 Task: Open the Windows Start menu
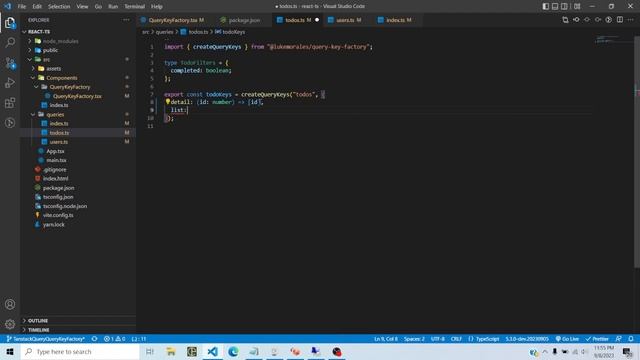[x=10, y=351]
